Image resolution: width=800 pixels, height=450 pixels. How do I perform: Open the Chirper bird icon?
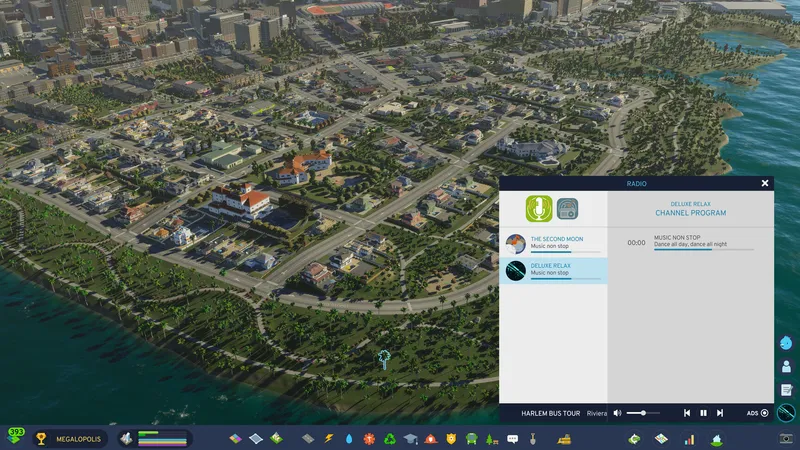click(x=786, y=342)
